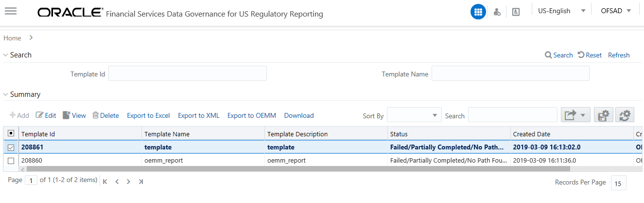Open the hamburger navigation menu
Image resolution: width=644 pixels, height=203 pixels.
[x=11, y=12]
